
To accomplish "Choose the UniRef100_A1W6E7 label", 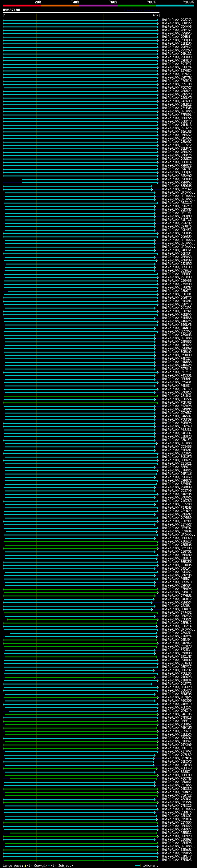I will point(177,542).
